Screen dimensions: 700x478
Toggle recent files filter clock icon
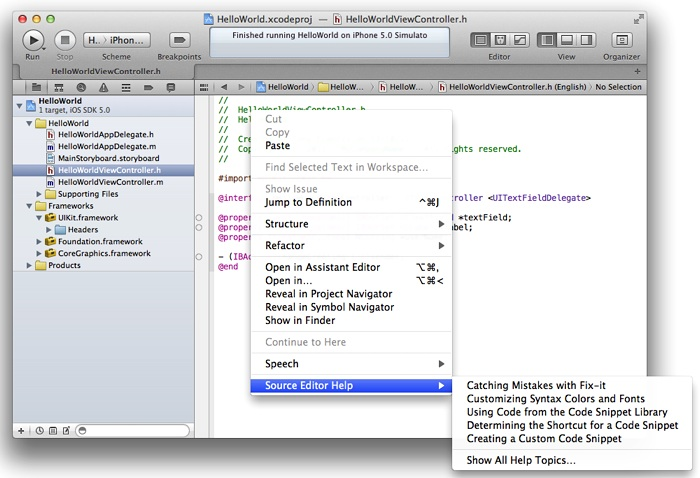(x=40, y=431)
